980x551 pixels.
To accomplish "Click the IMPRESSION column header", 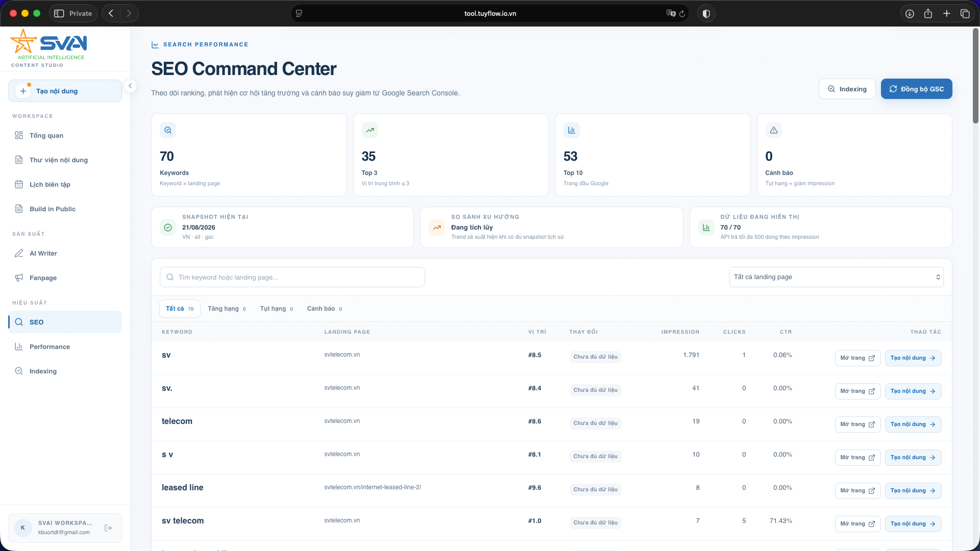I will coord(680,332).
